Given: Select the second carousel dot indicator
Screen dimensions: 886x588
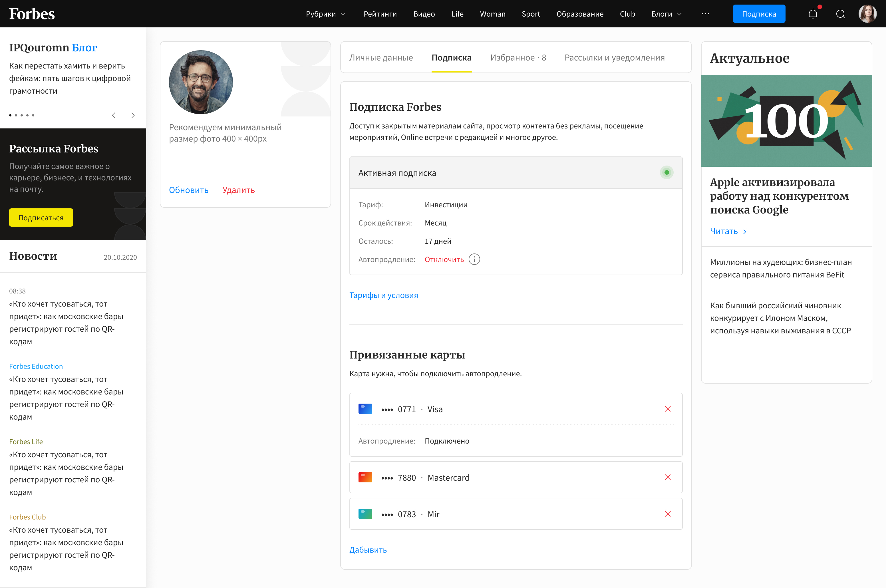Looking at the screenshot, I should [x=16, y=115].
